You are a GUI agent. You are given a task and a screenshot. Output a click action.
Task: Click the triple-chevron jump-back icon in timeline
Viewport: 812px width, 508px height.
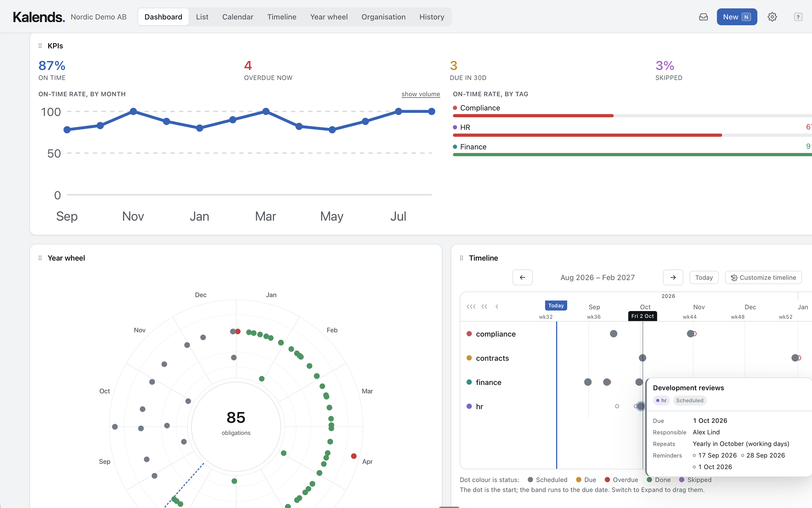(x=471, y=306)
